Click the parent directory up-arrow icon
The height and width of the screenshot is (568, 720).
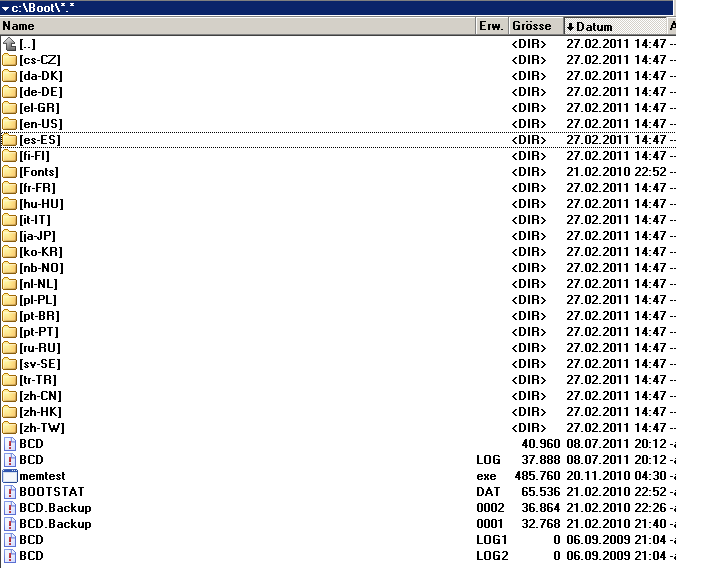click(x=9, y=44)
